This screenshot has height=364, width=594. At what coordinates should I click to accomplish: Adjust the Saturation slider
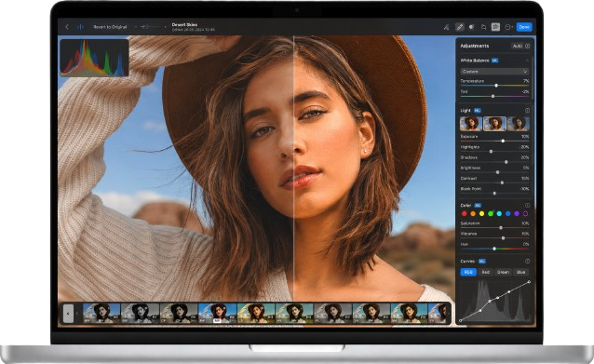[x=494, y=228]
